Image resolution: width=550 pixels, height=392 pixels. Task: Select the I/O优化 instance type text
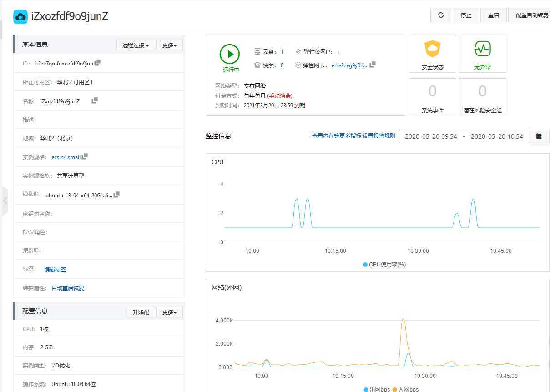(61, 366)
